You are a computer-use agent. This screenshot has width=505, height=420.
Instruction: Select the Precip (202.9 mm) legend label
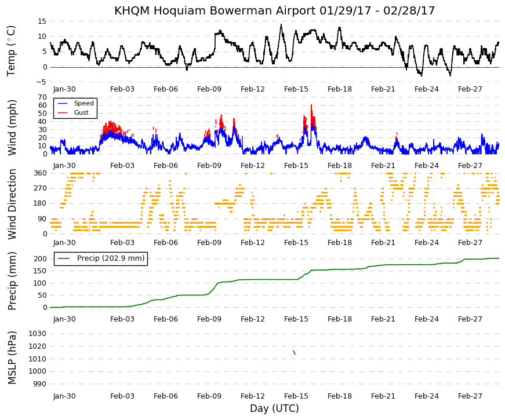tap(111, 258)
